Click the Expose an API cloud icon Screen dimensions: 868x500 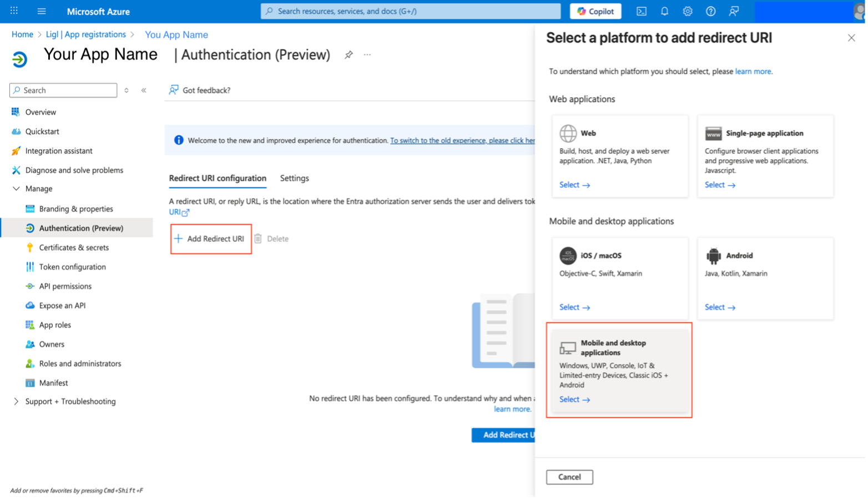[x=30, y=306]
